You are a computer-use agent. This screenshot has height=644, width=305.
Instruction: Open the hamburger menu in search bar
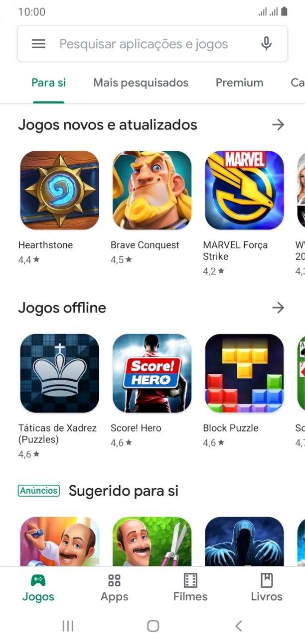(x=38, y=44)
